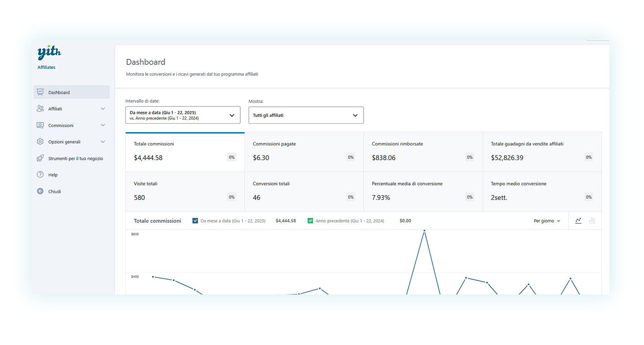The width and height of the screenshot is (644, 345).
Task: Click the Chiudi back-arrow icon
Action: pos(40,191)
